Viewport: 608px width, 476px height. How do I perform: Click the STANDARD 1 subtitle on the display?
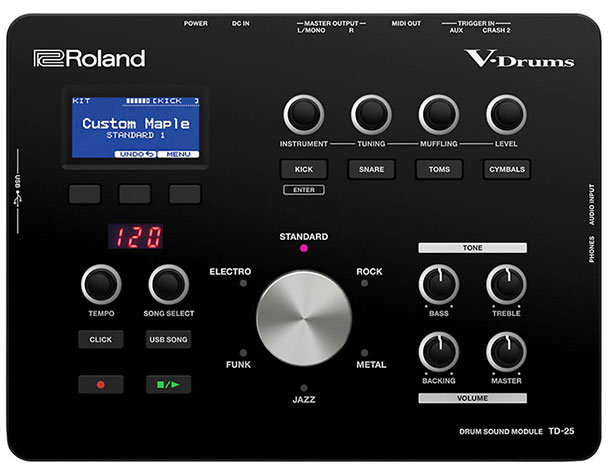point(135,135)
